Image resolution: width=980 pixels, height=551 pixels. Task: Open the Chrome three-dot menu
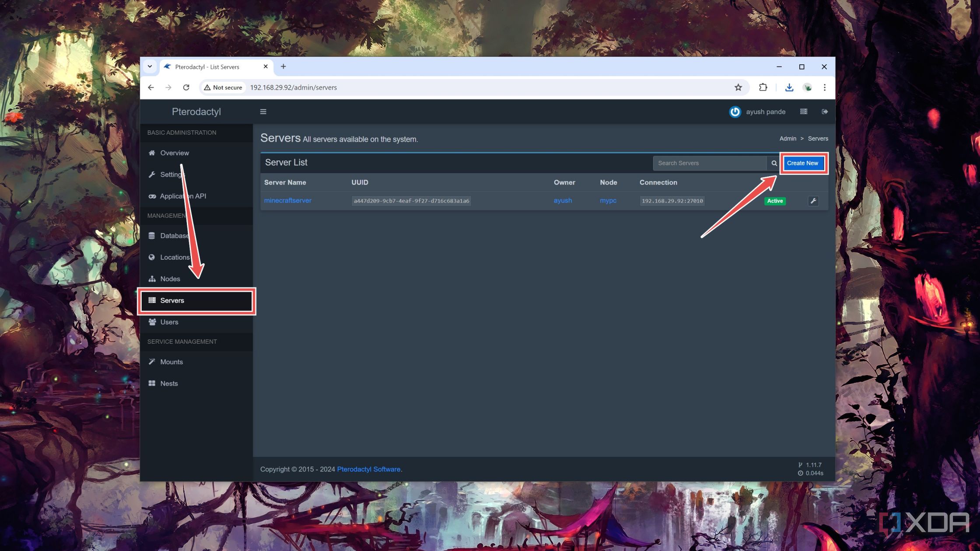pyautogui.click(x=825, y=87)
